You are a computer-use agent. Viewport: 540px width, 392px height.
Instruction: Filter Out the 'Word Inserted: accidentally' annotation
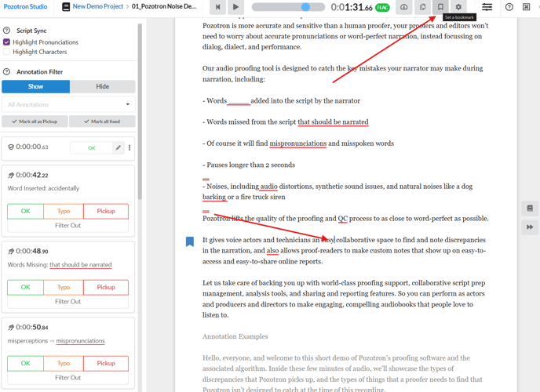pyautogui.click(x=67, y=226)
